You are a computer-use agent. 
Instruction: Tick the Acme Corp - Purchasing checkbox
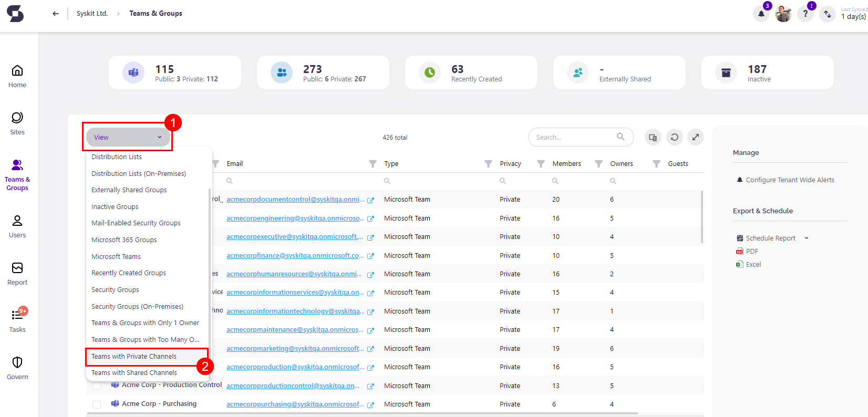click(97, 404)
